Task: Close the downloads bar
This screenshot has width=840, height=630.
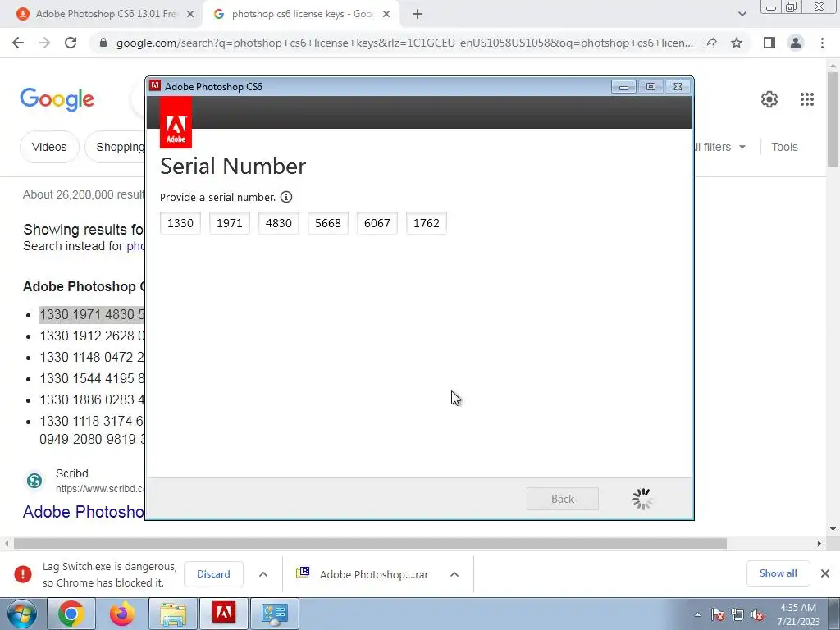Action: [825, 573]
